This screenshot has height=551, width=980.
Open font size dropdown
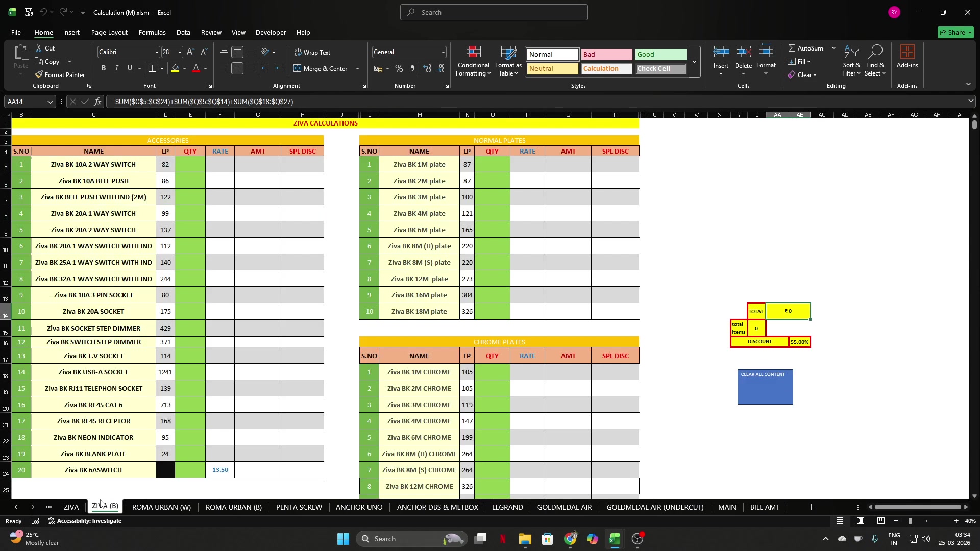click(x=179, y=52)
